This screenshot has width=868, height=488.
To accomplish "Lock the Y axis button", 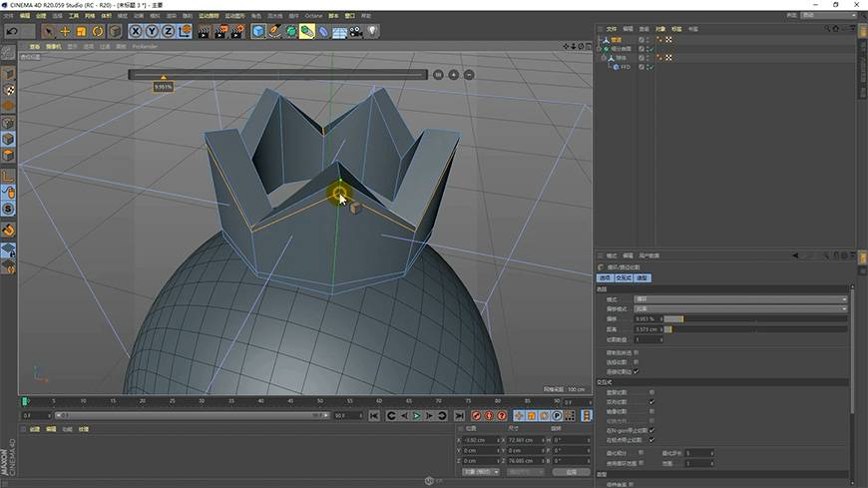I will coord(152,31).
